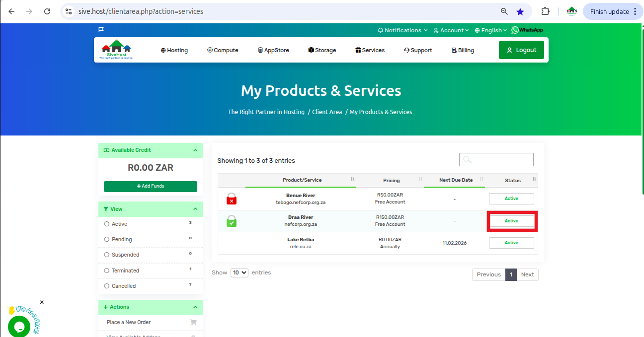Click the browser forward arrow
This screenshot has width=644, height=337.
click(x=29, y=11)
